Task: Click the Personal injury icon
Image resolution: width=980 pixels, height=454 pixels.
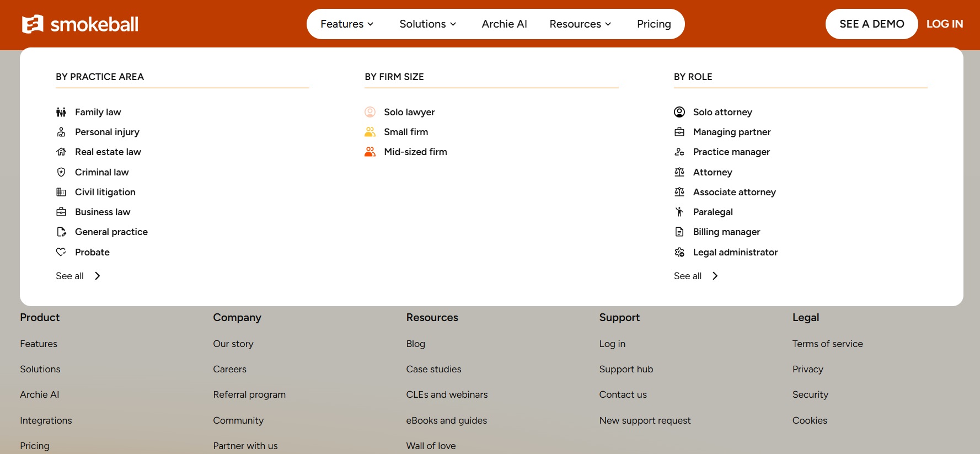Action: pyautogui.click(x=61, y=132)
